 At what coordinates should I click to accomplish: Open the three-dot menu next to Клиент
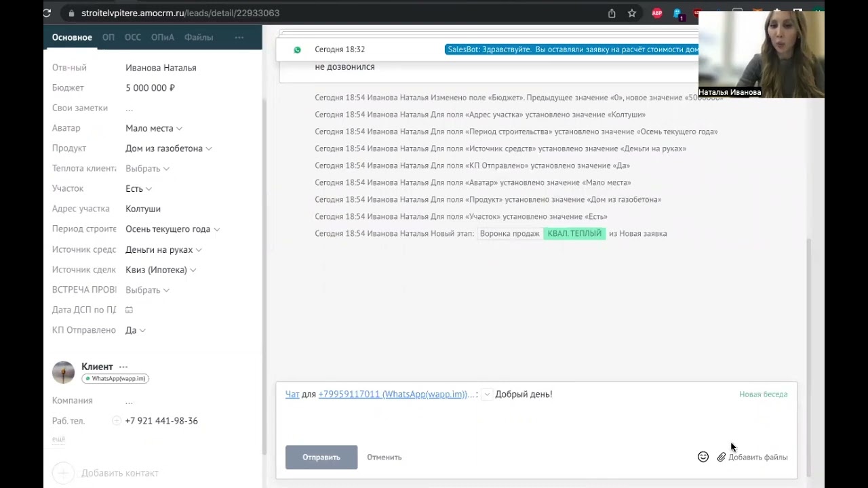coord(123,367)
